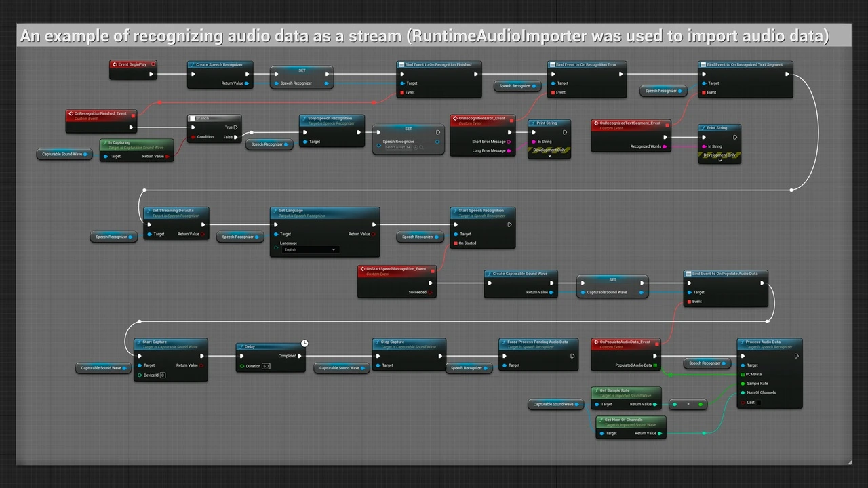Viewport: 868px width, 488px height.
Task: Click the Device Id input field
Action: coord(163,375)
